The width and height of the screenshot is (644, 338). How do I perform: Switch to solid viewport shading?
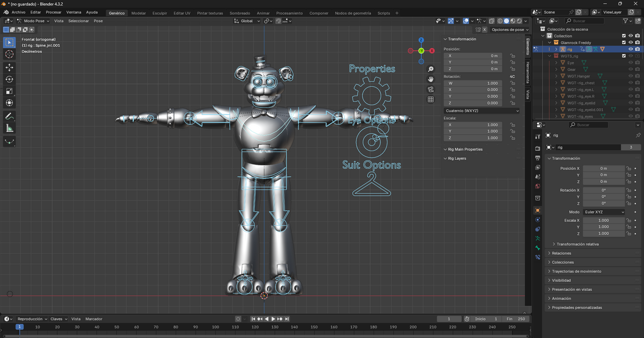click(x=507, y=21)
